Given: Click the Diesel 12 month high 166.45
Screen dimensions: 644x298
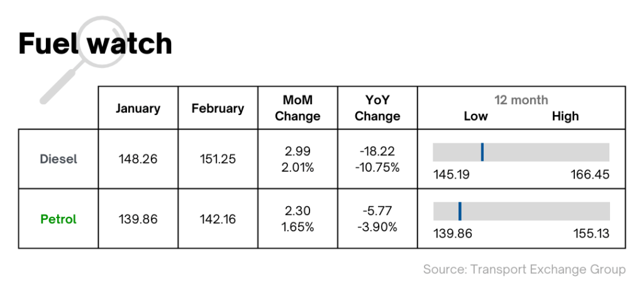Looking at the screenshot, I should point(590,174).
